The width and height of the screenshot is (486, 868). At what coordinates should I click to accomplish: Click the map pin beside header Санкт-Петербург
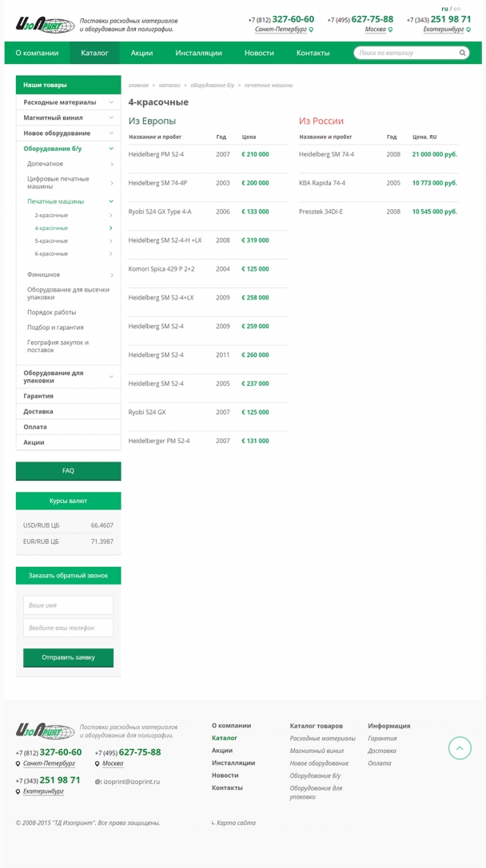[x=311, y=30]
